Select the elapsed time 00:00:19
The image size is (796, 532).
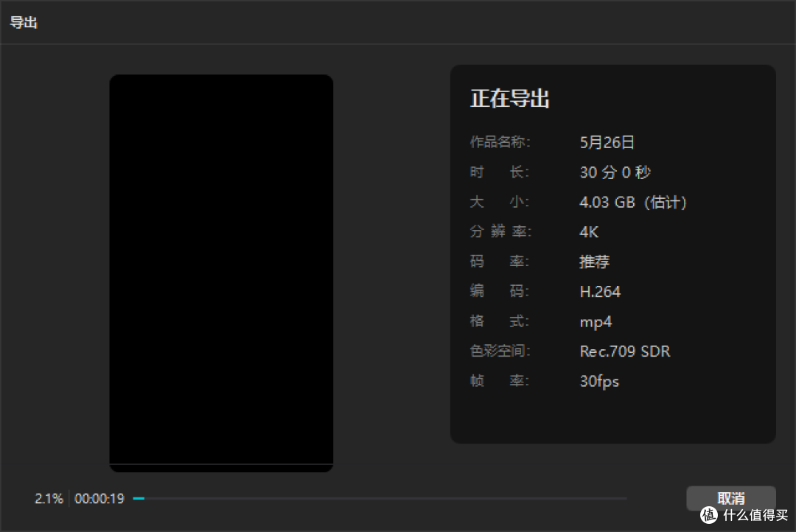99,499
